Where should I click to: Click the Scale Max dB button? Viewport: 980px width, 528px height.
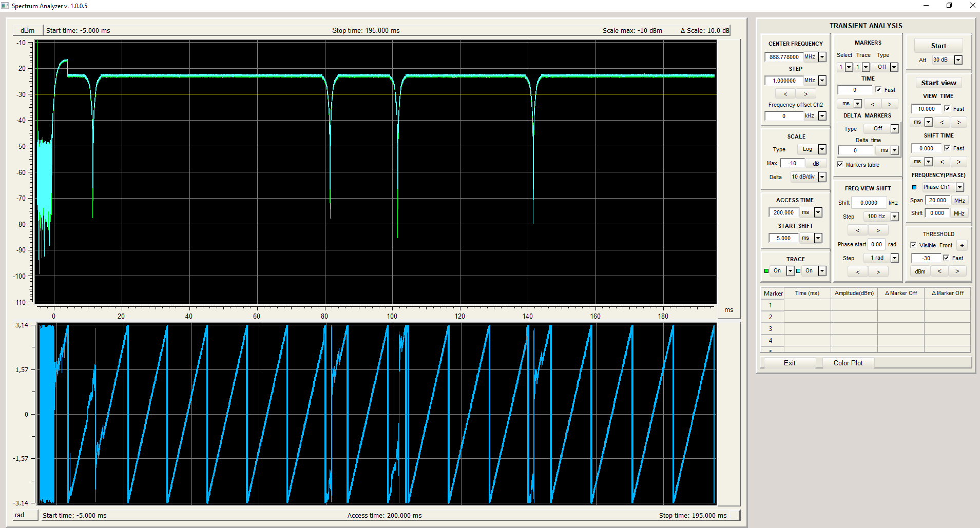click(816, 164)
